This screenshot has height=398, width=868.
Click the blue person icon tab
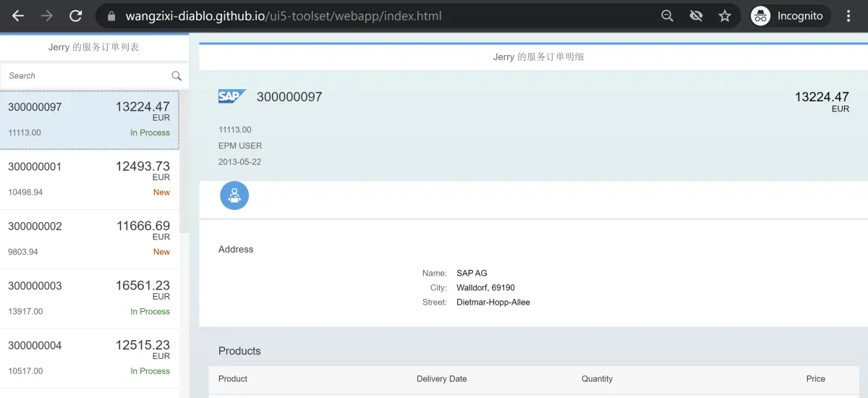(234, 195)
